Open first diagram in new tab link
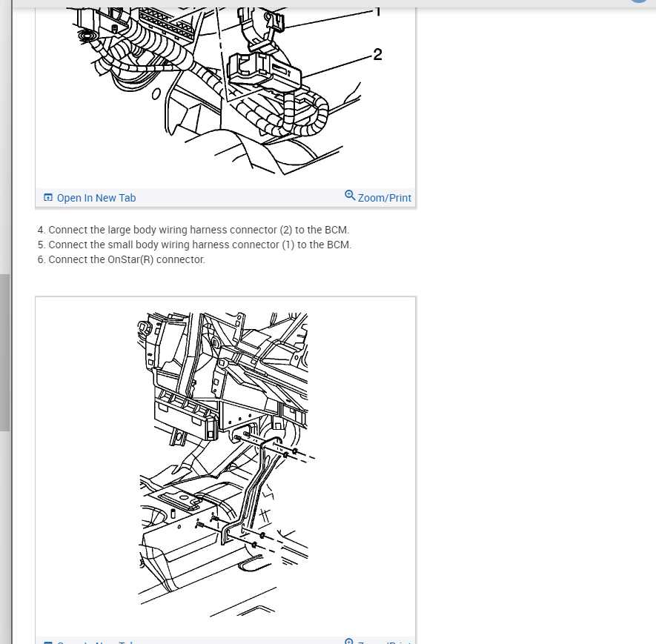Image resolution: width=656 pixels, height=644 pixels. [x=90, y=198]
